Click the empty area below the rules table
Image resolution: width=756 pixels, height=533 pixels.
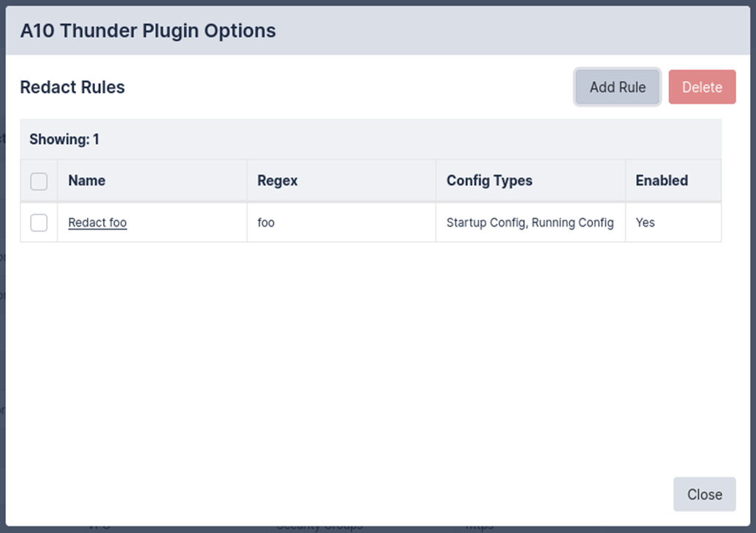pyautogui.click(x=366, y=351)
